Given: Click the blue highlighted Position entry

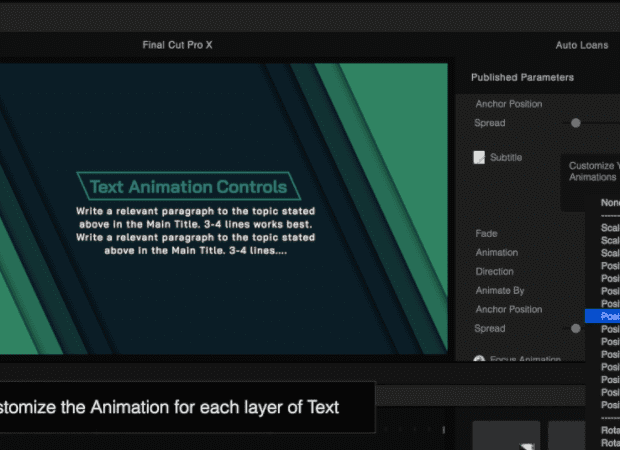Looking at the screenshot, I should pyautogui.click(x=602, y=316).
